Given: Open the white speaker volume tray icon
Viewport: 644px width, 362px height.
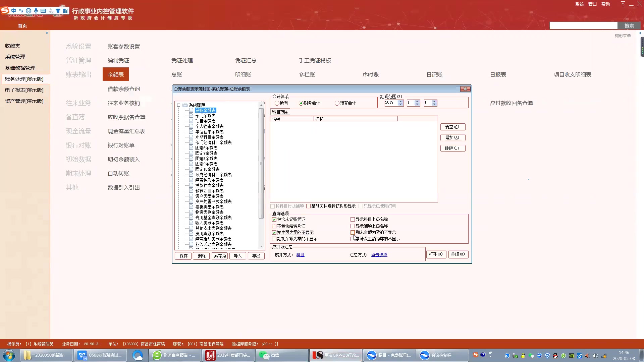Looking at the screenshot, I should (x=596, y=356).
